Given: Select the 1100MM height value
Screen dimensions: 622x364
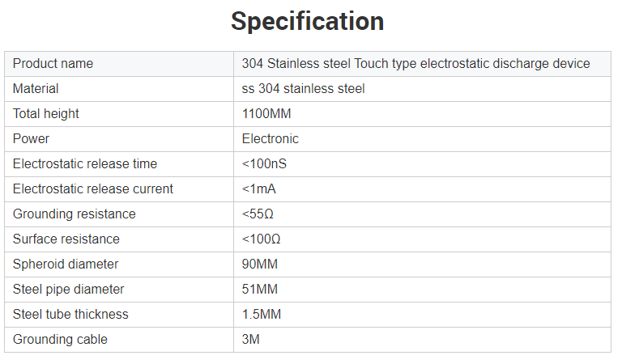Looking at the screenshot, I should click(266, 114).
